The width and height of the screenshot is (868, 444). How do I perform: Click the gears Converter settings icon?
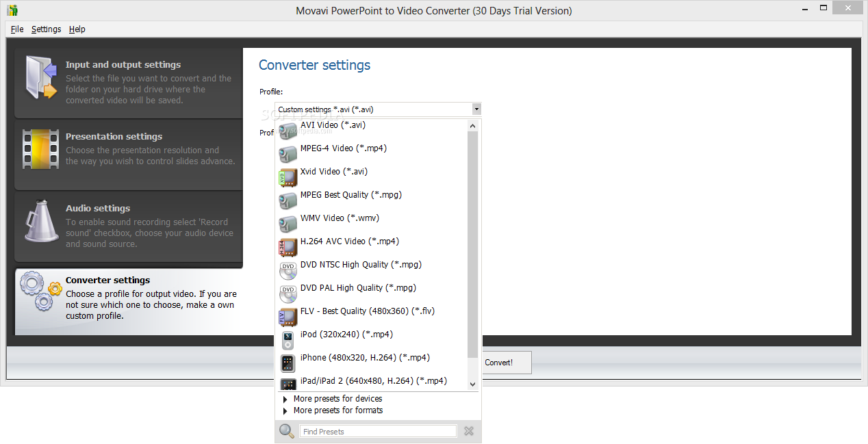point(41,291)
